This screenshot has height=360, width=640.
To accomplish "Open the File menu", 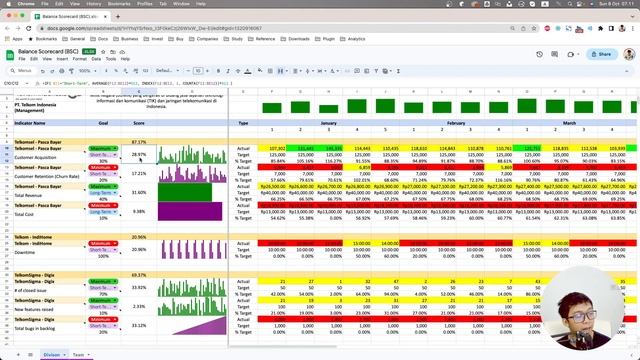I will (22, 59).
